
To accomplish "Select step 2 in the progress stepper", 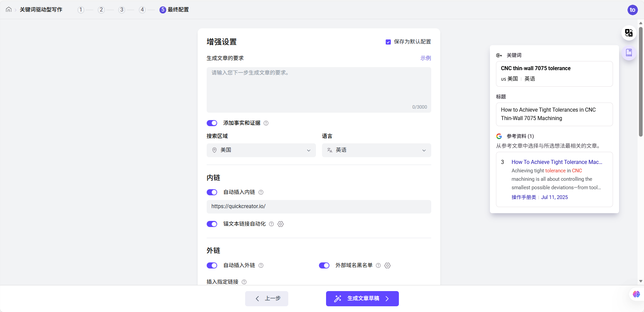I will pos(101,9).
